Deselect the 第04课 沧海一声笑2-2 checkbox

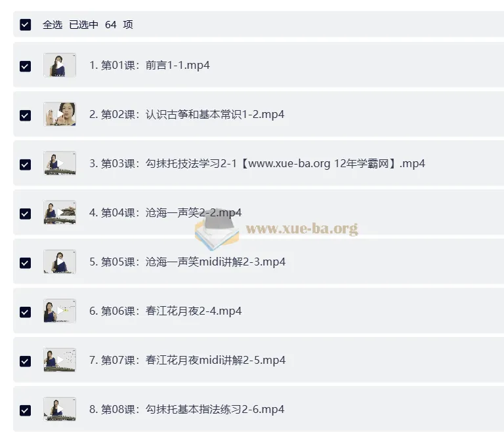[26, 214]
